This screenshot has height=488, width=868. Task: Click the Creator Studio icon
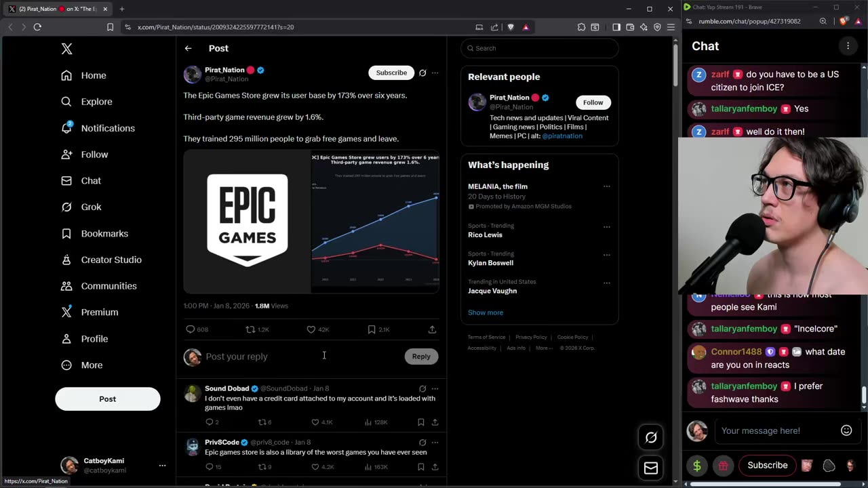(66, 260)
